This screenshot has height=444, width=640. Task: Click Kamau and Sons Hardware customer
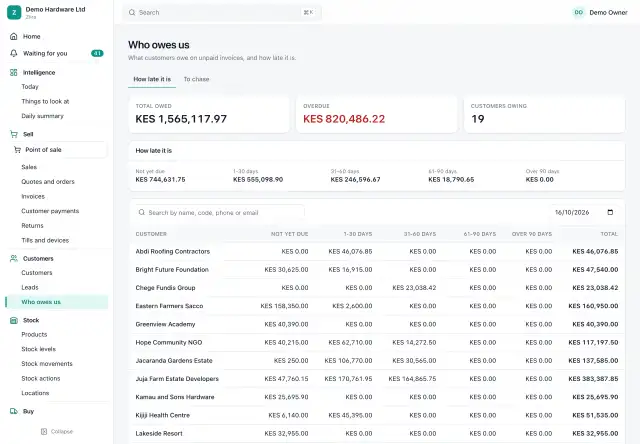pos(175,397)
